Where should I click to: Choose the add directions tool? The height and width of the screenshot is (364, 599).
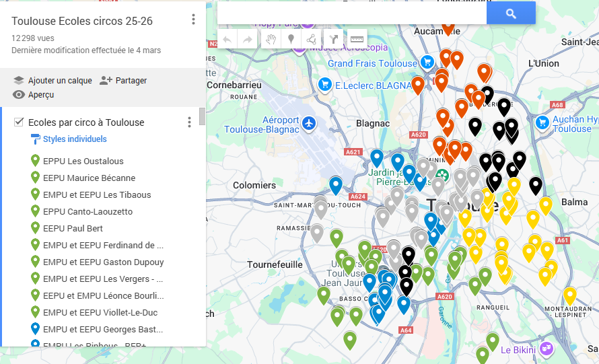(x=333, y=39)
